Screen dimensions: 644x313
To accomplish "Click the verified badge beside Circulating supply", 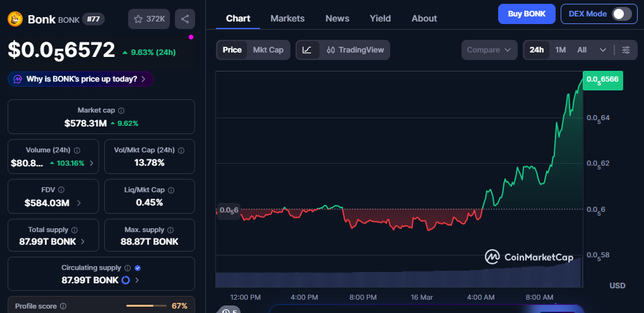I will (x=138, y=268).
